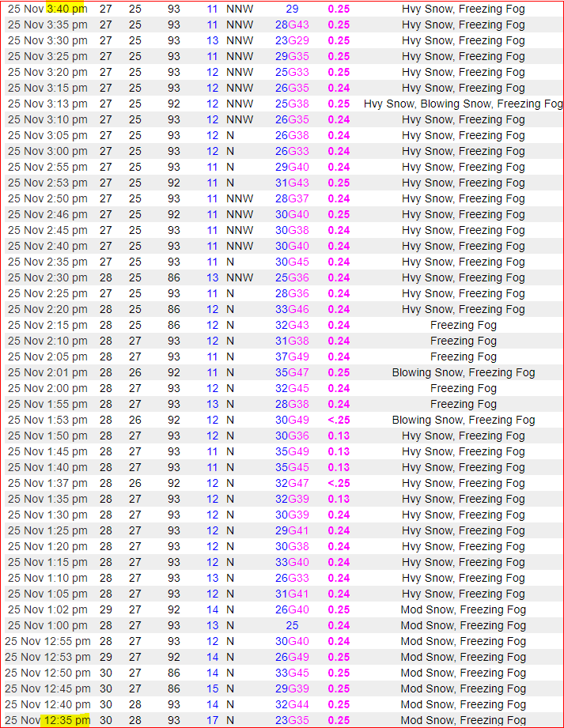Select 'Mod Snow, Freezing Fog' in 1:02 pm row

tap(464, 609)
